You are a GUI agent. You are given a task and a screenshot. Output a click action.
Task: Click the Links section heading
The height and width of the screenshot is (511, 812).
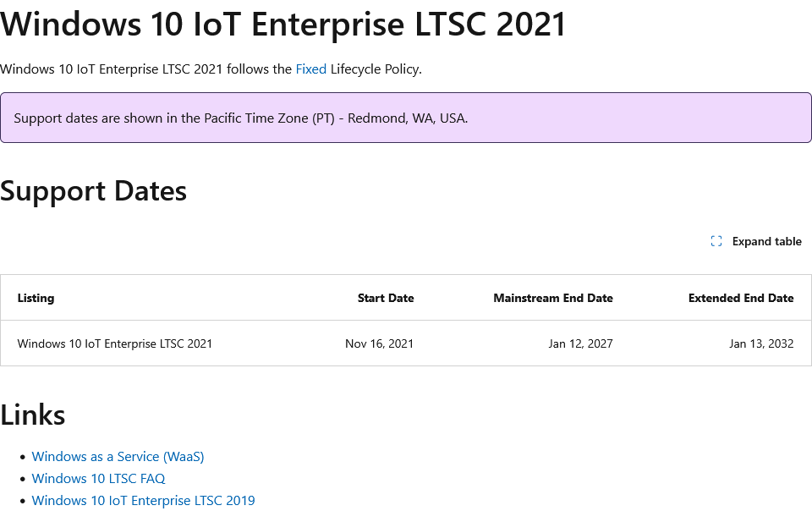(x=33, y=415)
